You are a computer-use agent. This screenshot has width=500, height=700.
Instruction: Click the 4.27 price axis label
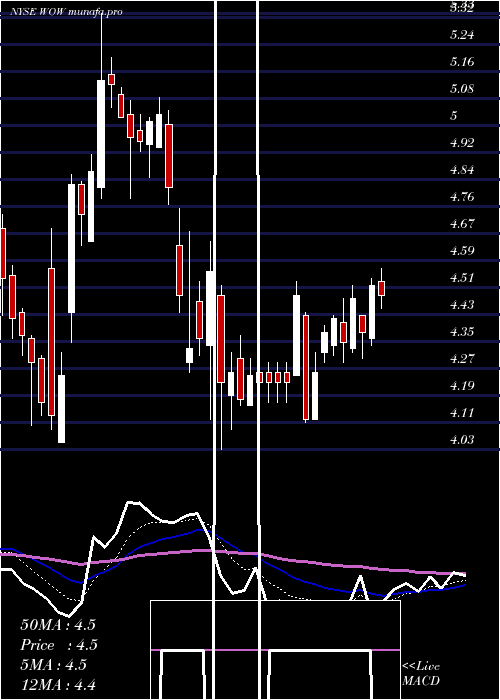click(462, 358)
